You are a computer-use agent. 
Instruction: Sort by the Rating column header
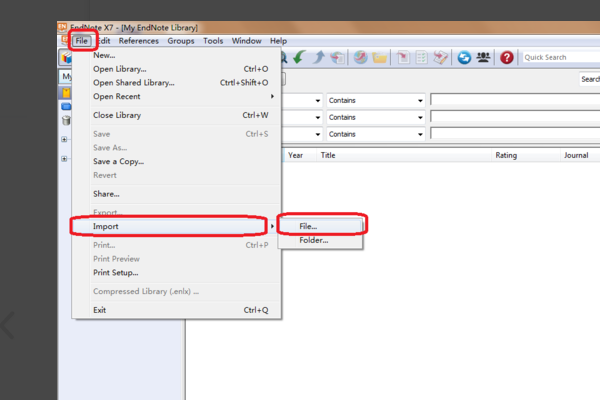point(526,155)
